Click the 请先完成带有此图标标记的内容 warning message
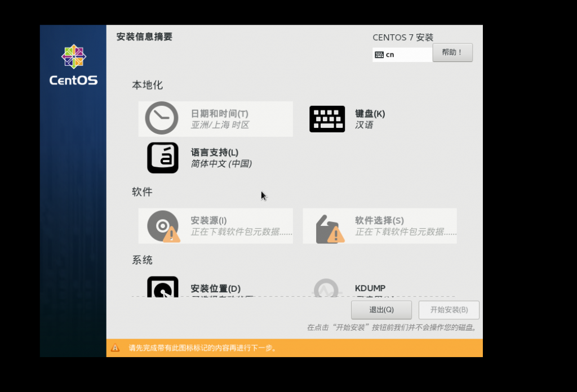The height and width of the screenshot is (392, 577). [x=203, y=348]
